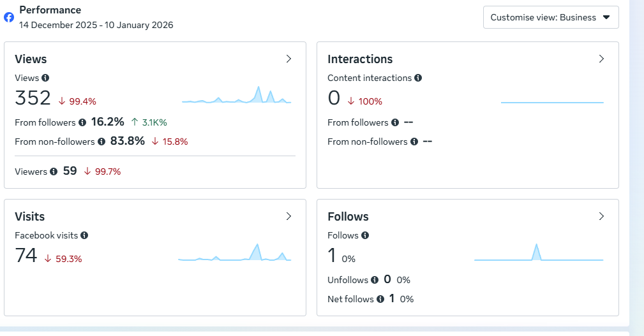Screen dimensions: 644x336
Task: Click info icon next to Viewers
Action: point(54,172)
